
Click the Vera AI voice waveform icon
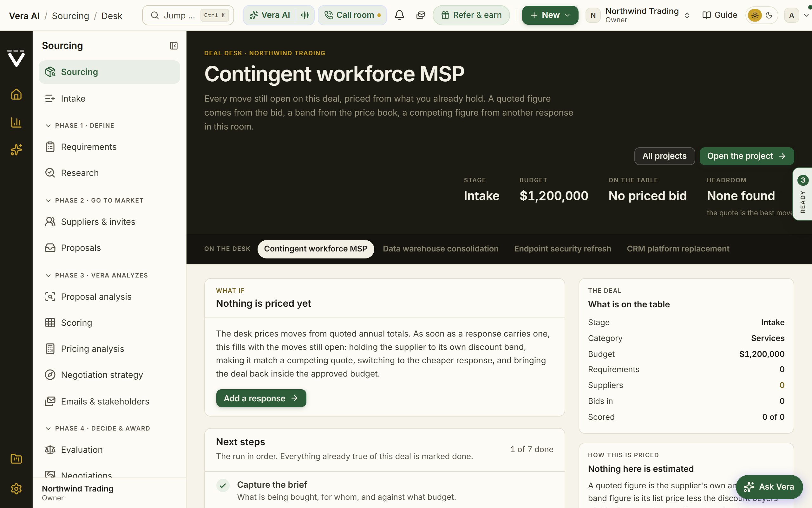(305, 15)
